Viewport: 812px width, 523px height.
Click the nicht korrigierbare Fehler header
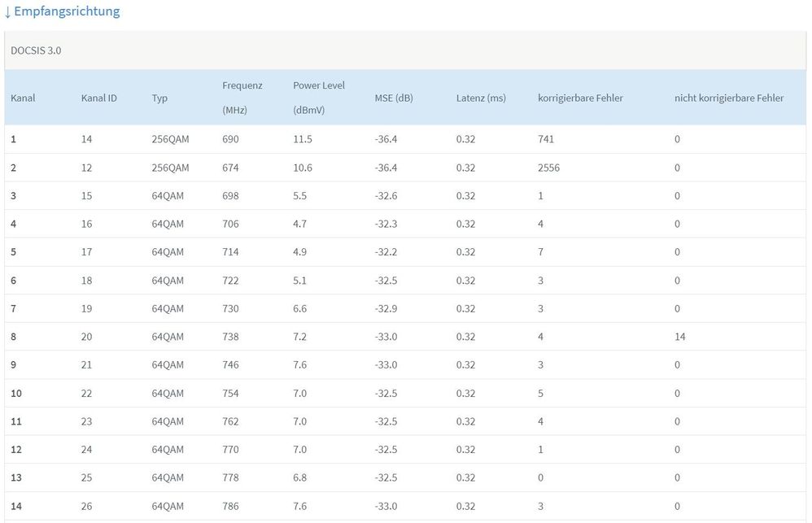point(729,98)
